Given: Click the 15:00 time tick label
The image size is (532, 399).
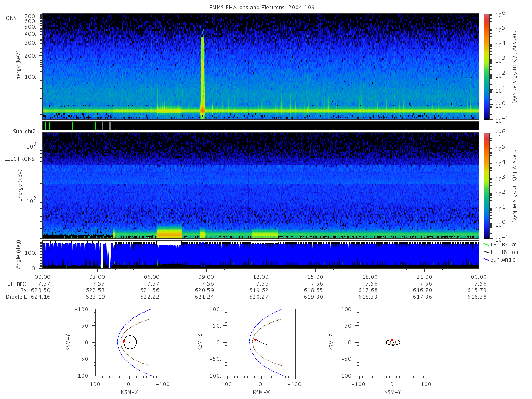Looking at the screenshot, I should tap(315, 276).
